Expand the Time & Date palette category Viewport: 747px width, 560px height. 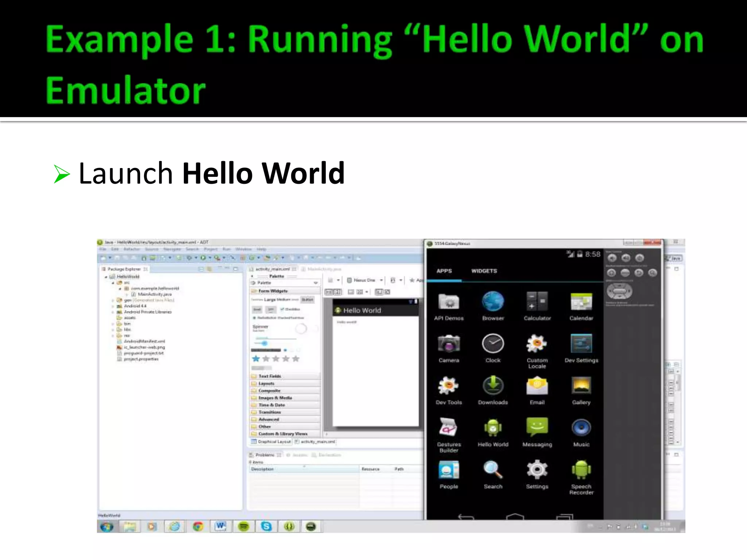click(285, 405)
